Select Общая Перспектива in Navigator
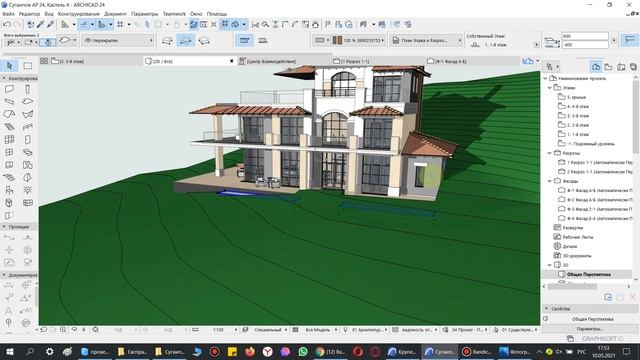Screen dimensions: 640x360 pyautogui.click(x=589, y=274)
